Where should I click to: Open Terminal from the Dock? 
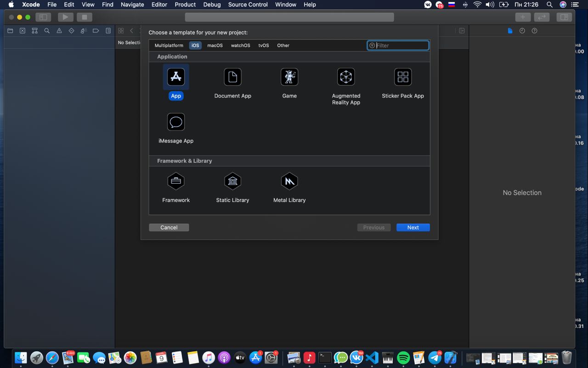point(325,357)
